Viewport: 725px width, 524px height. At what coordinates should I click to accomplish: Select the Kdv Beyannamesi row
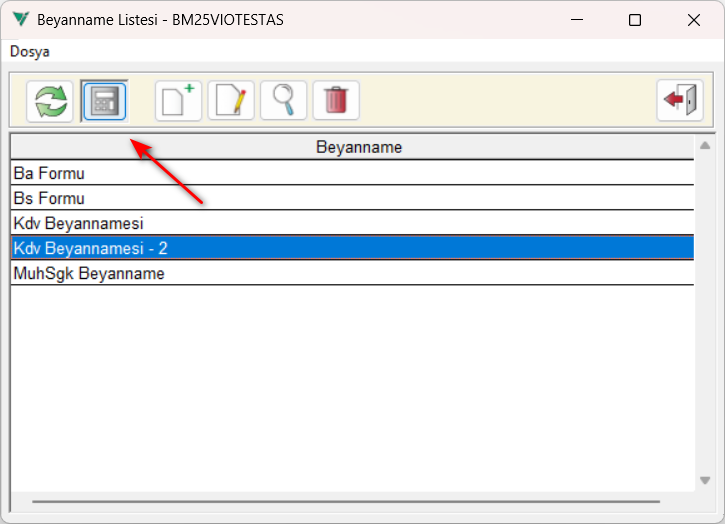352,223
